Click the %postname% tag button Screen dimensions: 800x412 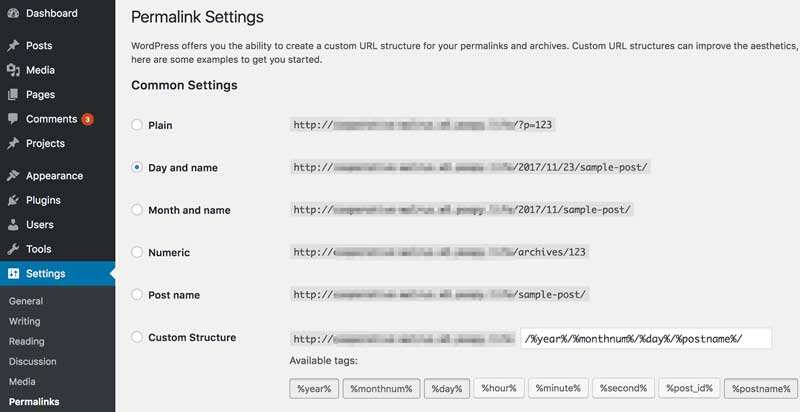click(760, 388)
